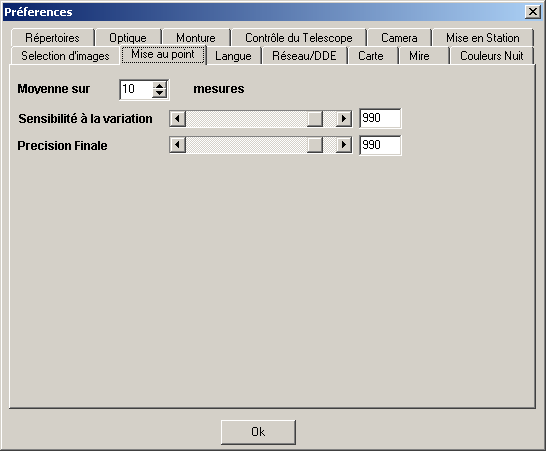Viewport: 546px width, 451px height.
Task: Switch to the Optique tab
Action: [x=128, y=38]
